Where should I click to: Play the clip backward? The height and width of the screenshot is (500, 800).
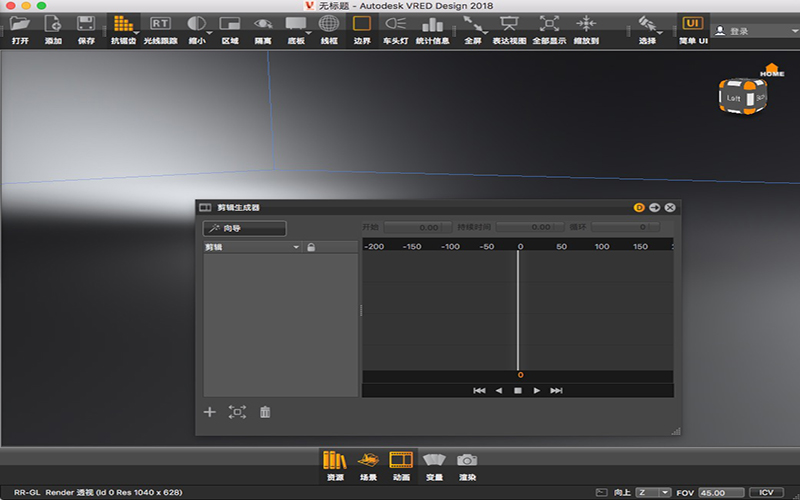[x=498, y=390]
